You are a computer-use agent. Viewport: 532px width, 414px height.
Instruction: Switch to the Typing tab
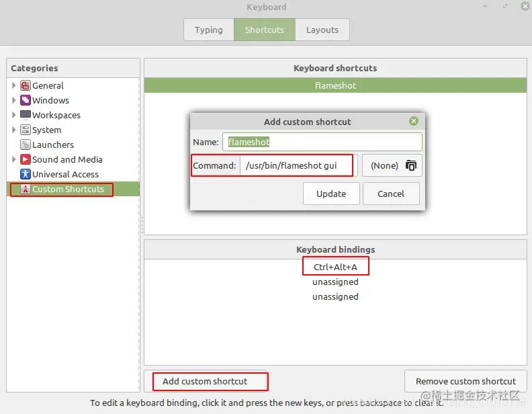(209, 30)
